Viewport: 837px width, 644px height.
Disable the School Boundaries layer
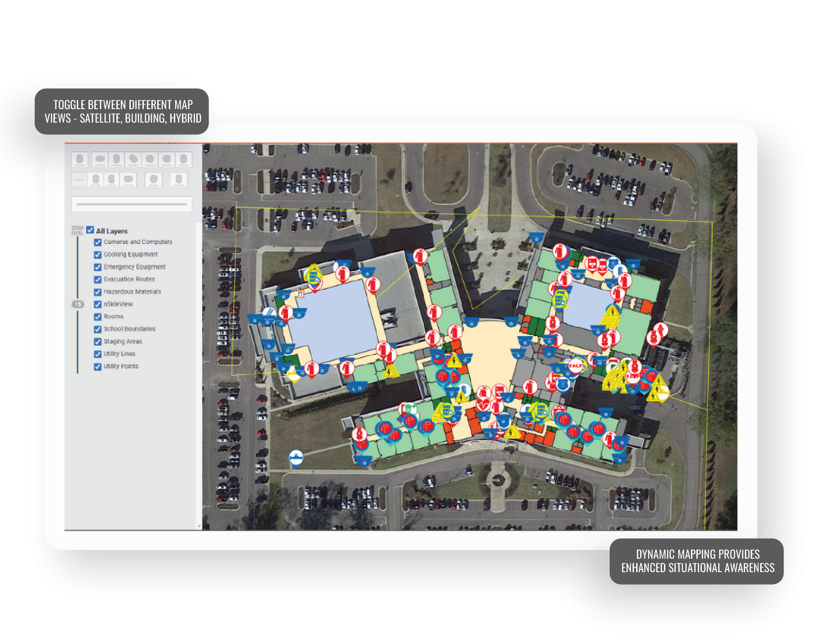click(97, 329)
